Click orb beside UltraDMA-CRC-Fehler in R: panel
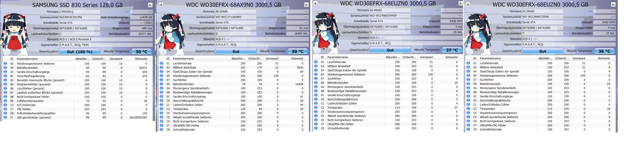The height and width of the screenshot is (156, 644). 316,124
